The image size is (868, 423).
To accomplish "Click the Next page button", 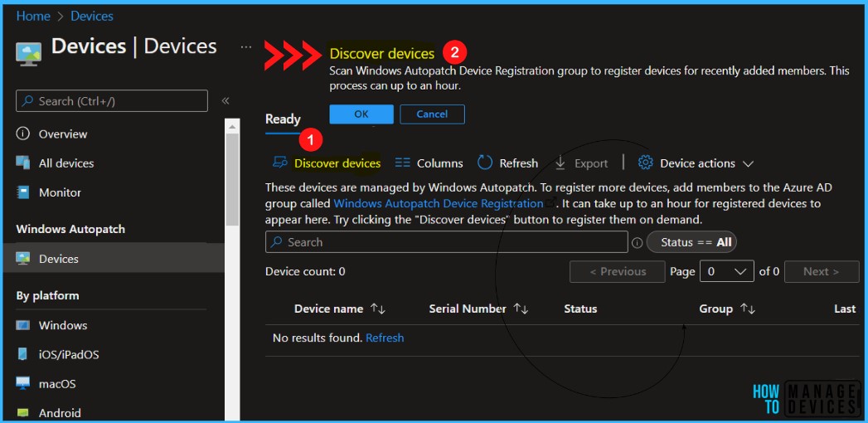I will click(x=822, y=271).
